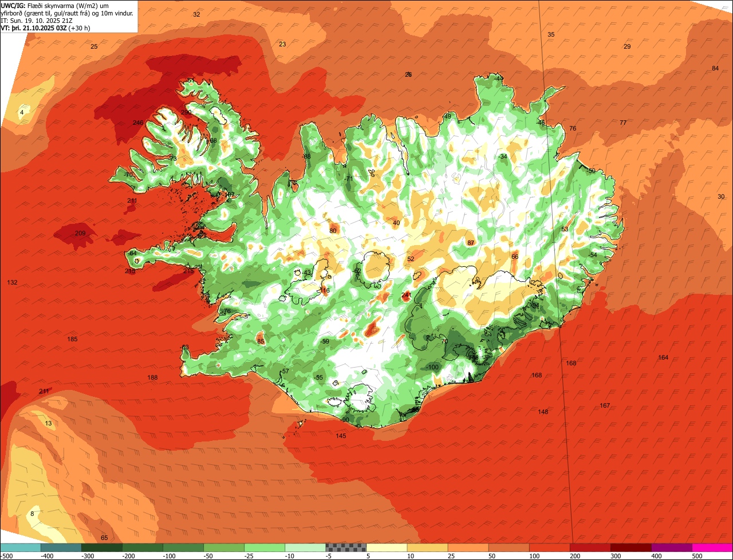The width and height of the screenshot is (733, 560).
Task: Select the pale yellow 5 to 10 swatch
Action: pyautogui.click(x=387, y=547)
